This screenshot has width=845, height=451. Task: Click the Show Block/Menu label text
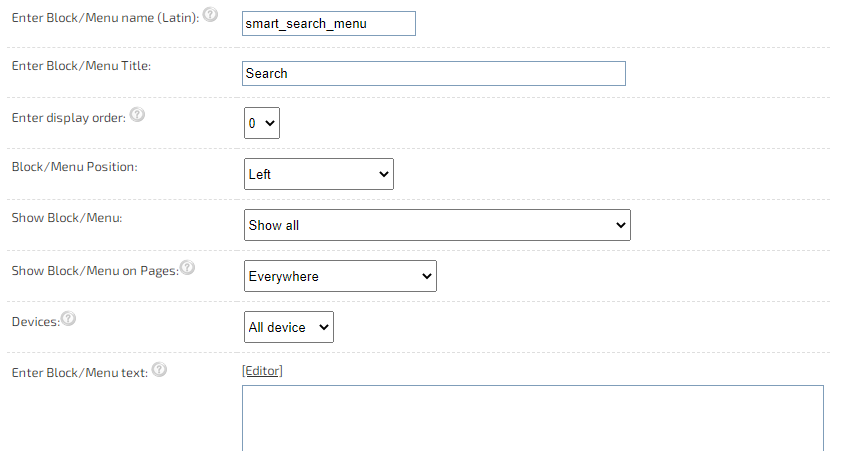67,218
